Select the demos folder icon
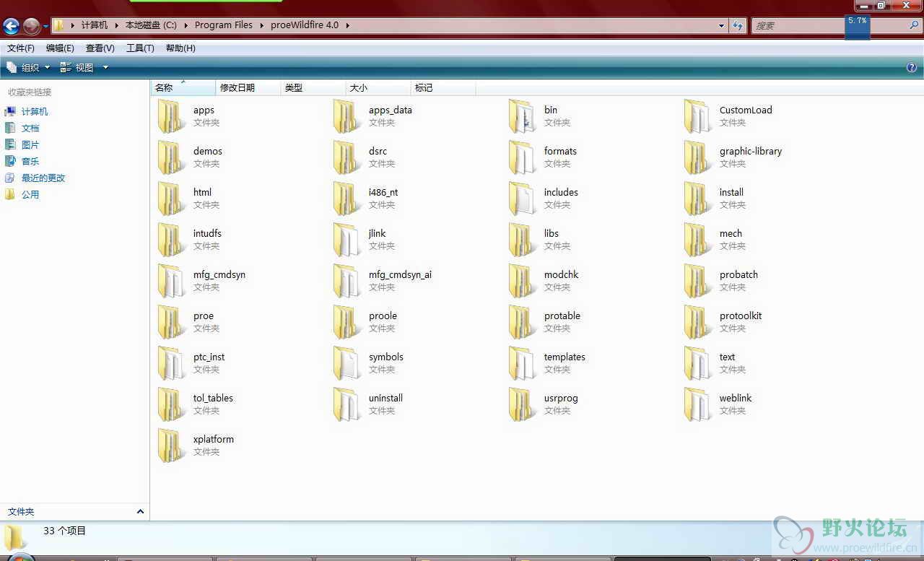Screen dimensions: 924x561 point(171,157)
